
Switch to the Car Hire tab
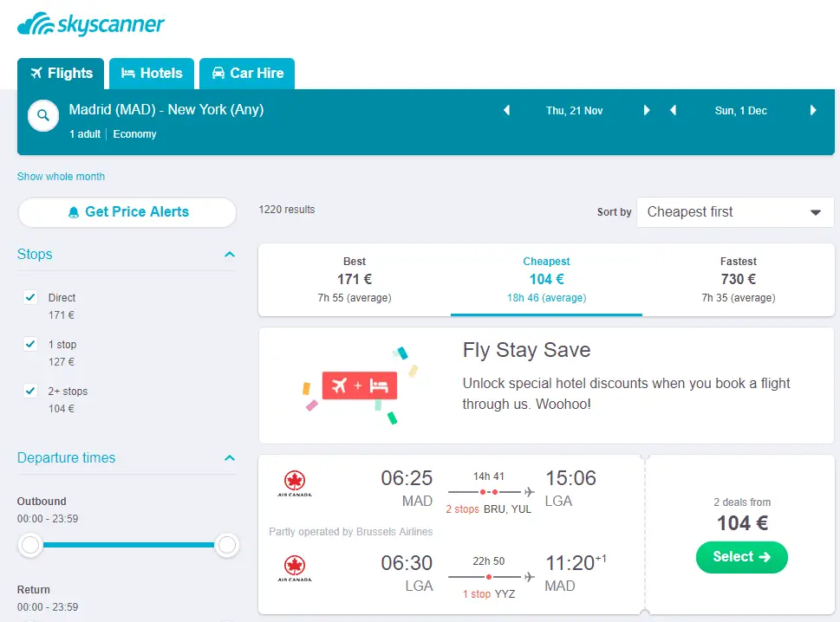(247, 74)
